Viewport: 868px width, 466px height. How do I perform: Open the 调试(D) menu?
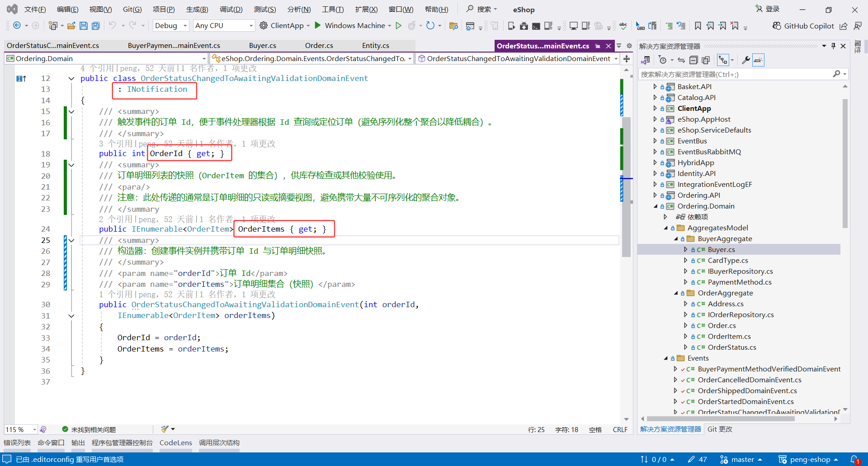pyautogui.click(x=231, y=9)
